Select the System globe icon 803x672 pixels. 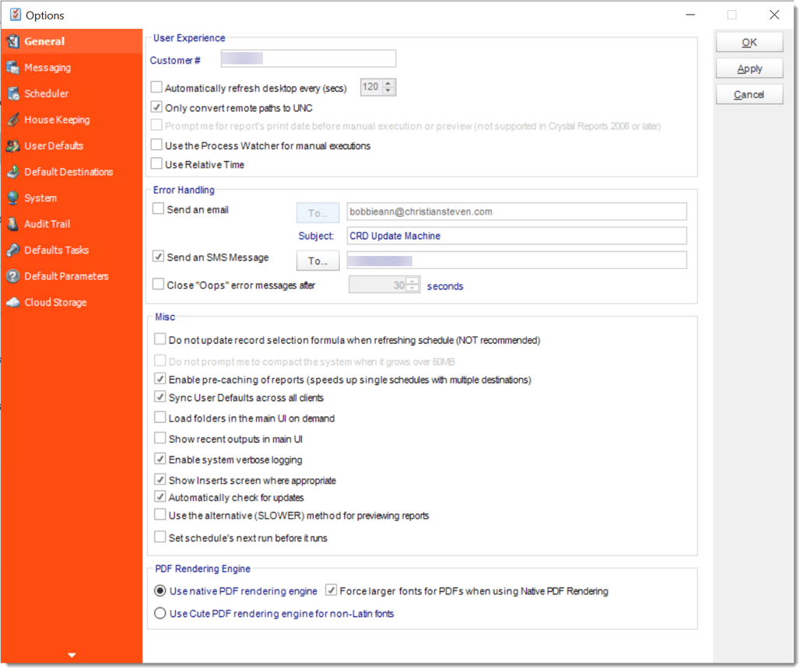(12, 198)
